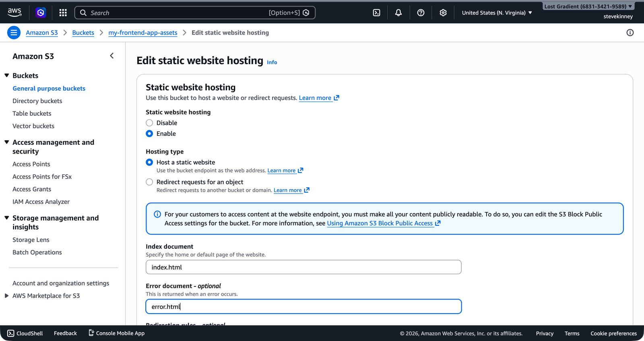This screenshot has height=341, width=644.
Task: Open the services grid menu
Action: (63, 13)
